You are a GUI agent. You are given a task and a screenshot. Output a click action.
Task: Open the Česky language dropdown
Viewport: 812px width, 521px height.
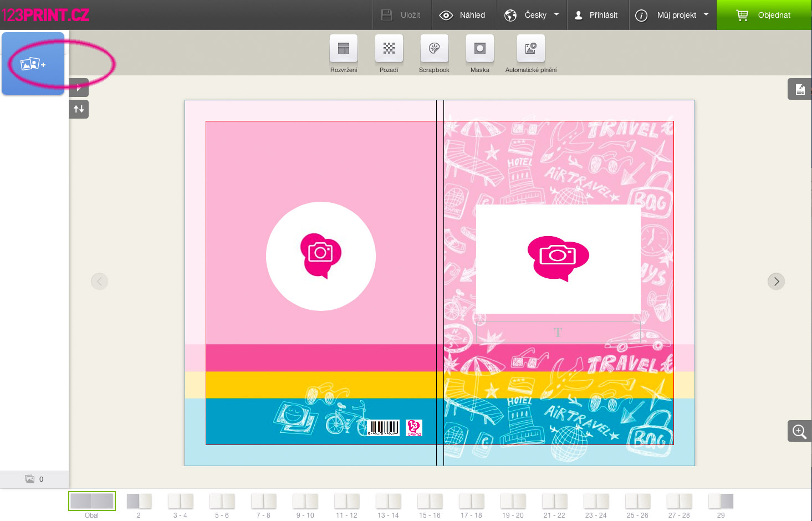[x=532, y=15]
